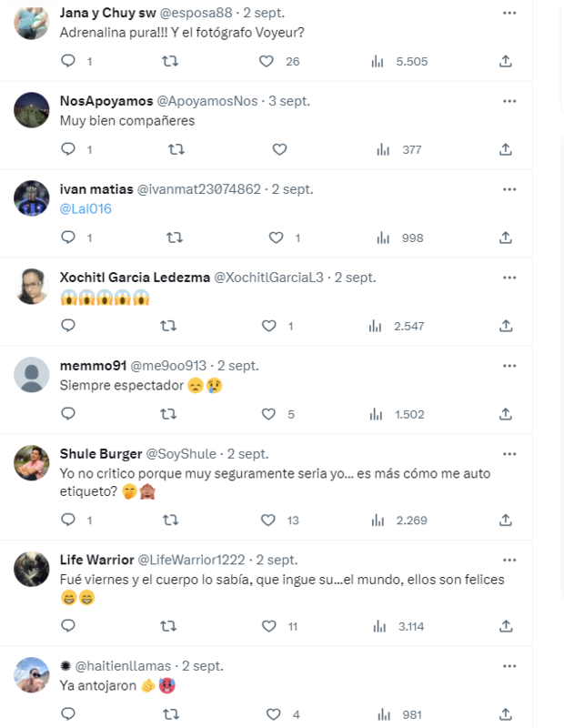
Task: Open Xochitl Garcia Ledezma's profile name
Action: pyautogui.click(x=134, y=277)
